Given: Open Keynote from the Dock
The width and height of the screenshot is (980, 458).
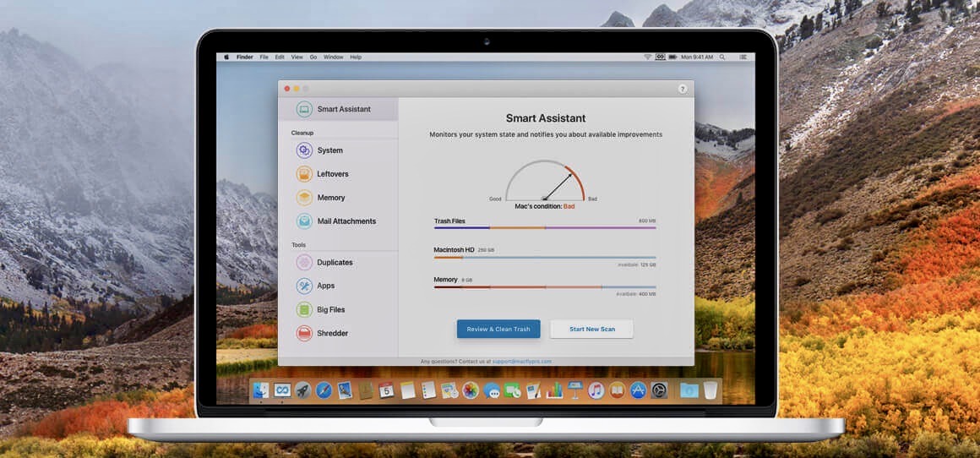Looking at the screenshot, I should point(575,390).
